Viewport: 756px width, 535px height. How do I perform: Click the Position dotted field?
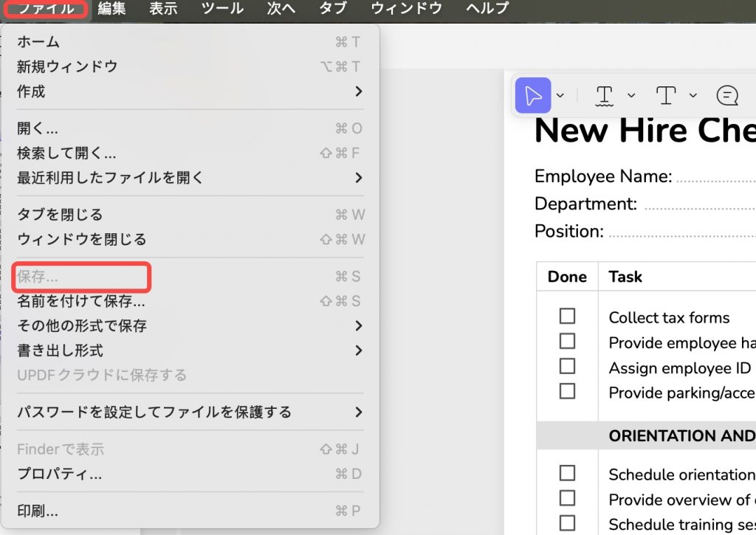point(682,235)
